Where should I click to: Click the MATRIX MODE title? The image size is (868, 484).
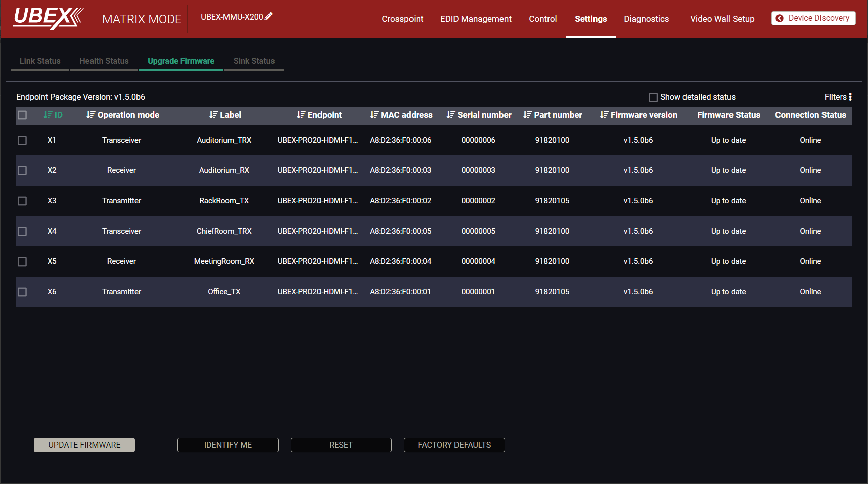point(142,19)
